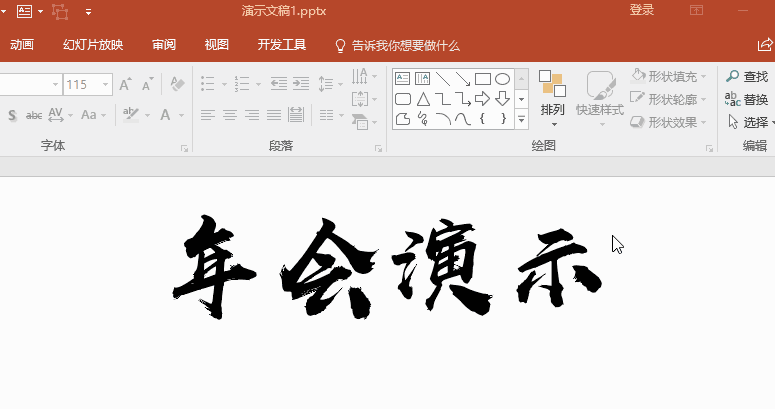This screenshot has height=409, width=775.
Task: Open font dialog launcher in 字体 group
Action: point(184,148)
